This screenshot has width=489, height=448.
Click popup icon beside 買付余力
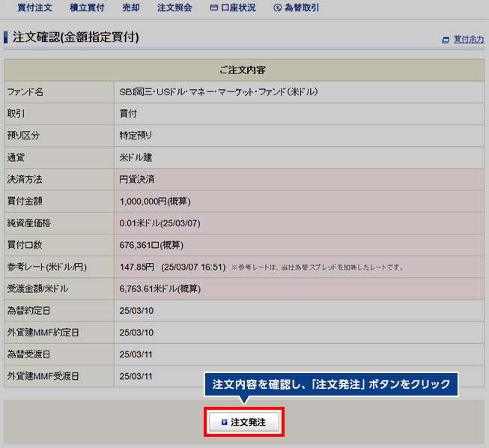click(446, 40)
